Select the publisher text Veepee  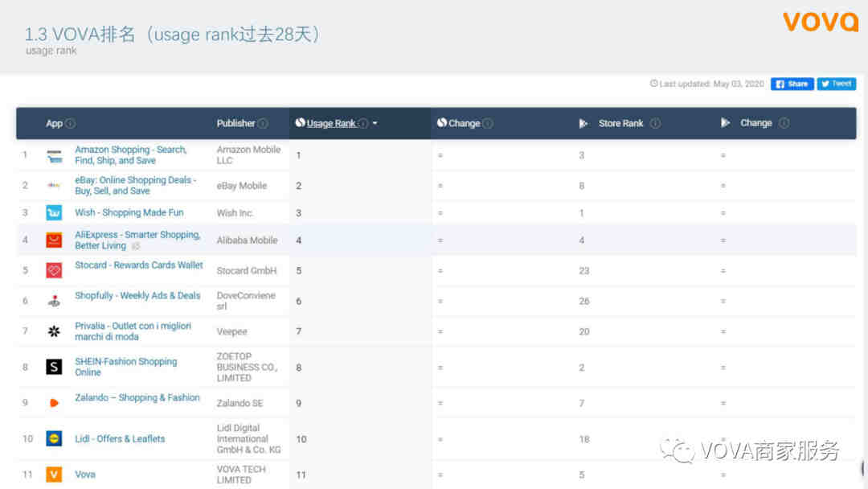[x=231, y=331]
